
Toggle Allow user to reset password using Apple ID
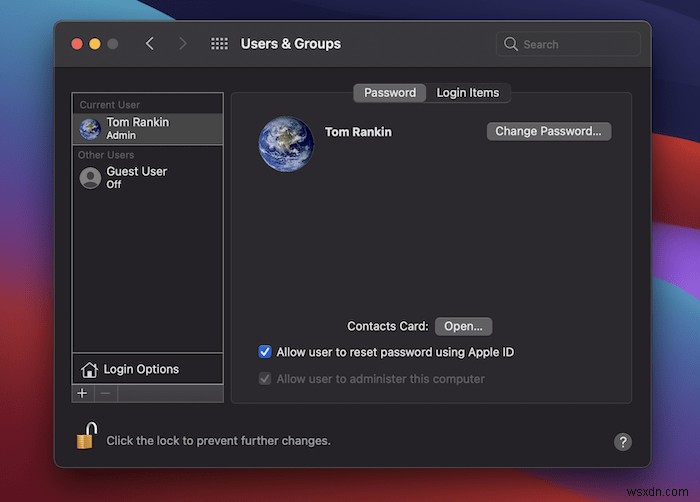pos(265,352)
